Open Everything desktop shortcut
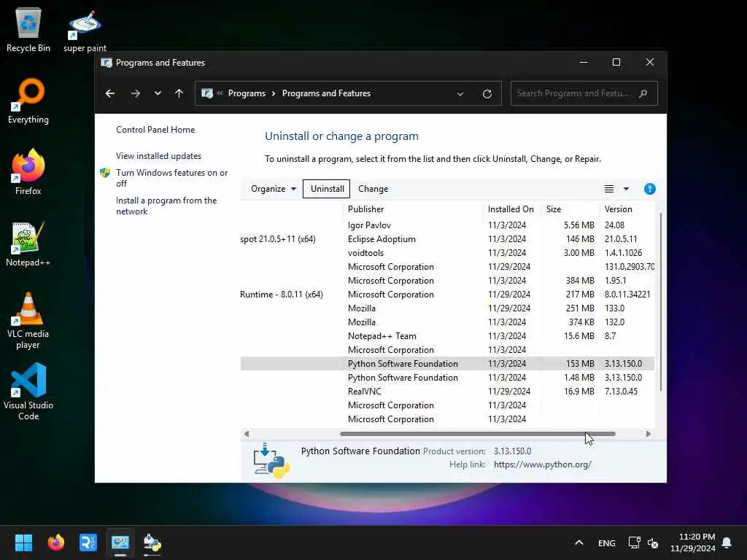 pos(28,101)
